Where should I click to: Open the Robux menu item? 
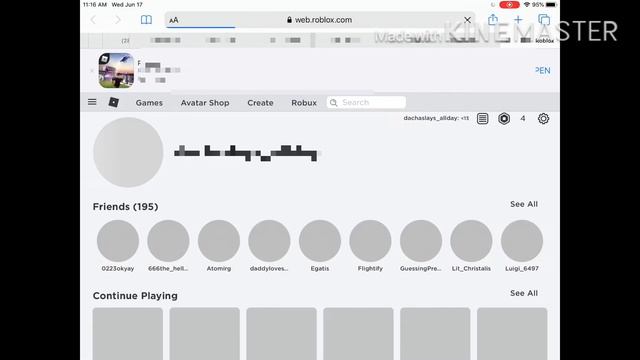click(x=304, y=103)
